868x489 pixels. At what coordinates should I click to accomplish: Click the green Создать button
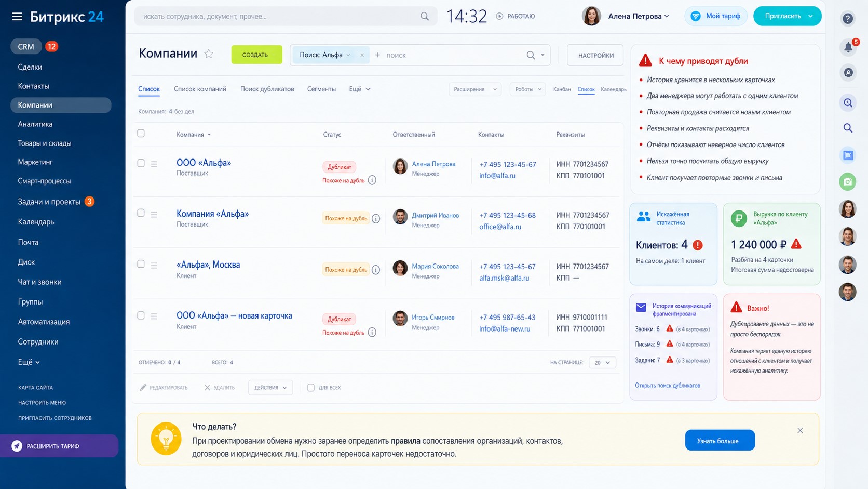[257, 55]
